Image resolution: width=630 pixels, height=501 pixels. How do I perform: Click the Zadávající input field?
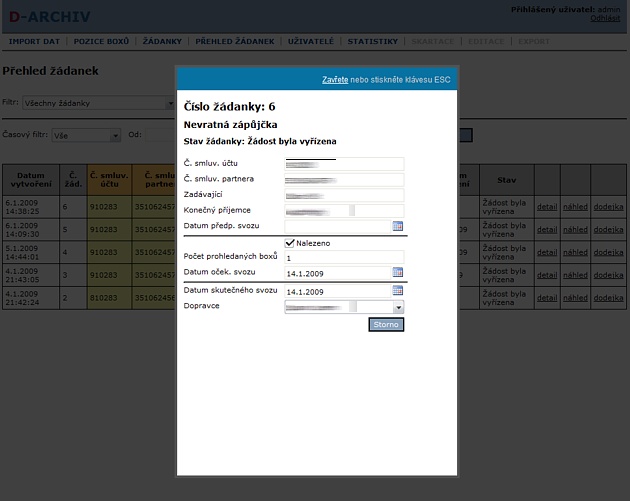pos(344,195)
